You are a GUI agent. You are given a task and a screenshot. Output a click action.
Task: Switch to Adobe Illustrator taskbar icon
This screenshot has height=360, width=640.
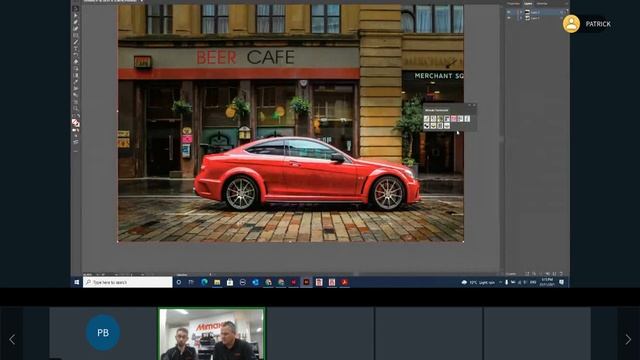tap(306, 282)
